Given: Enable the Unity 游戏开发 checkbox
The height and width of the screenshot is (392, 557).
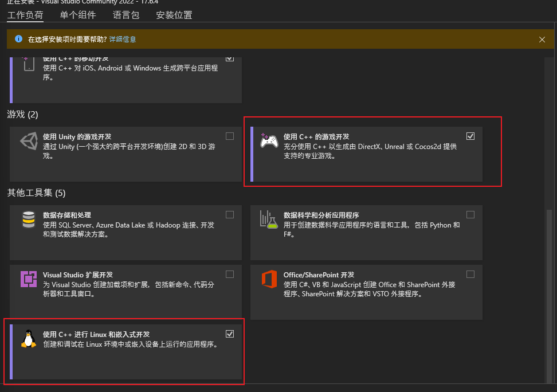Looking at the screenshot, I should click(230, 136).
